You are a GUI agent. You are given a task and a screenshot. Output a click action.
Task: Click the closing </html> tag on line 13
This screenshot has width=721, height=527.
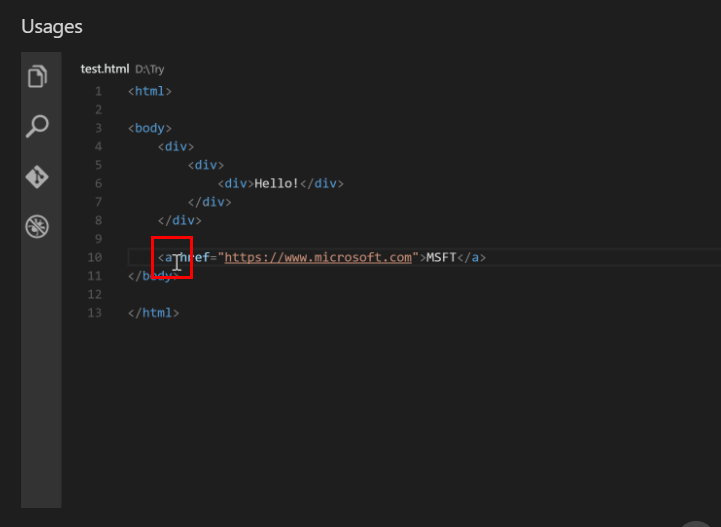[154, 313]
